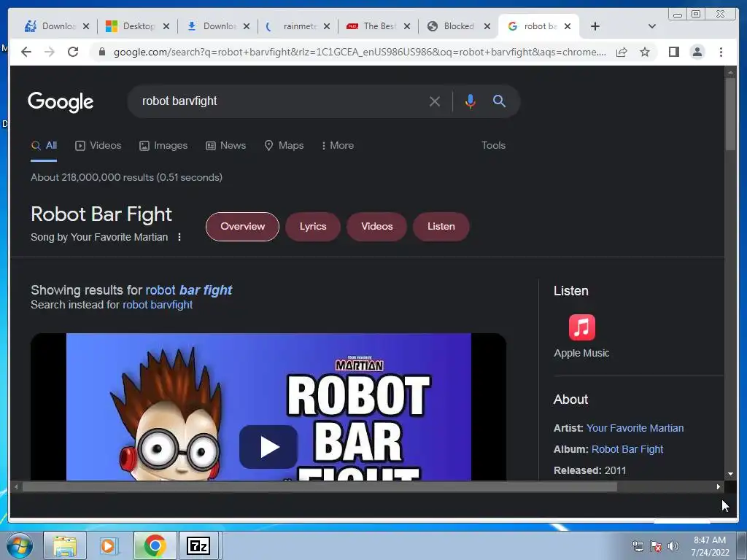The height and width of the screenshot is (560, 747).
Task: Share this page via the share icon
Action: pyautogui.click(x=622, y=52)
